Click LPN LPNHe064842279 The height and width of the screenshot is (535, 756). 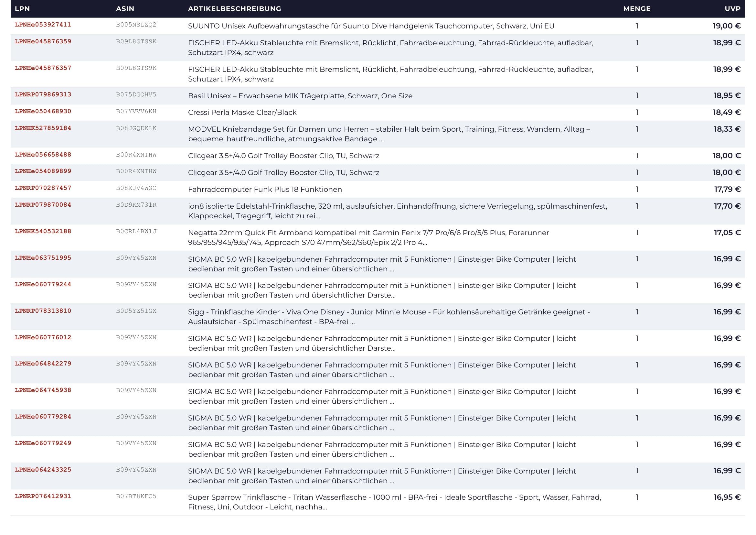click(43, 364)
